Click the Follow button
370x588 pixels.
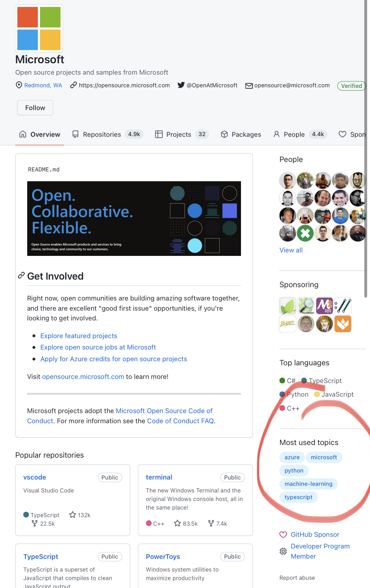(35, 108)
